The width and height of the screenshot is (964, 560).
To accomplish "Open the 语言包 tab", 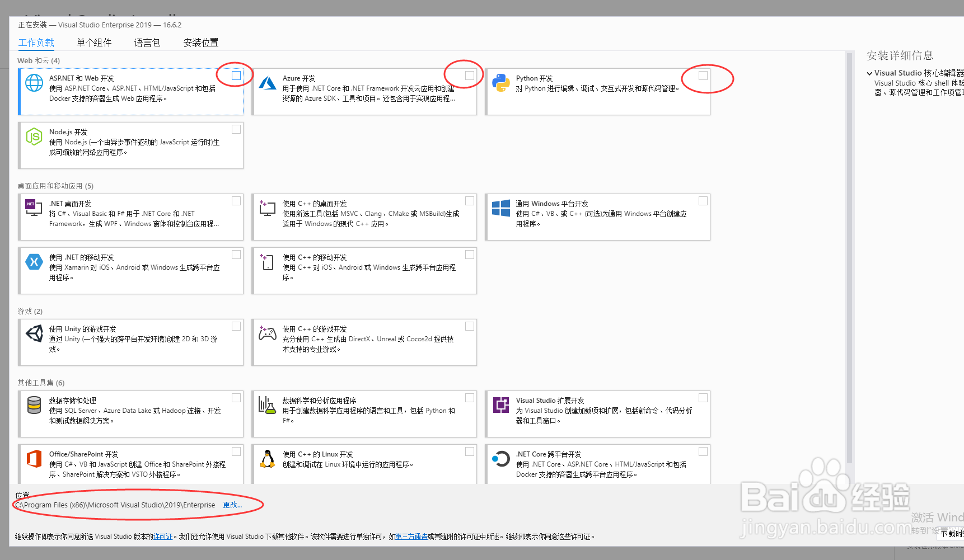I will tap(147, 43).
